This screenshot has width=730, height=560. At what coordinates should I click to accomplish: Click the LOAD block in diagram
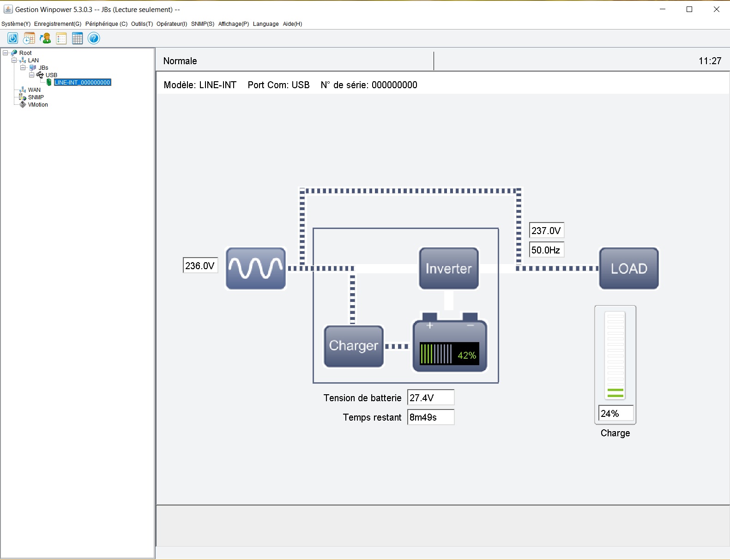click(628, 269)
